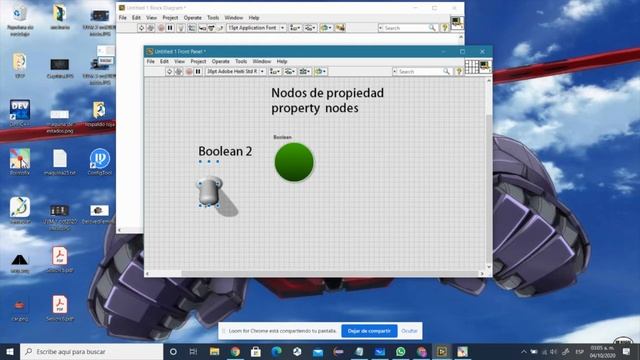Open Align Objects dropdown in Front Panel
640x360 pixels.
click(x=275, y=71)
